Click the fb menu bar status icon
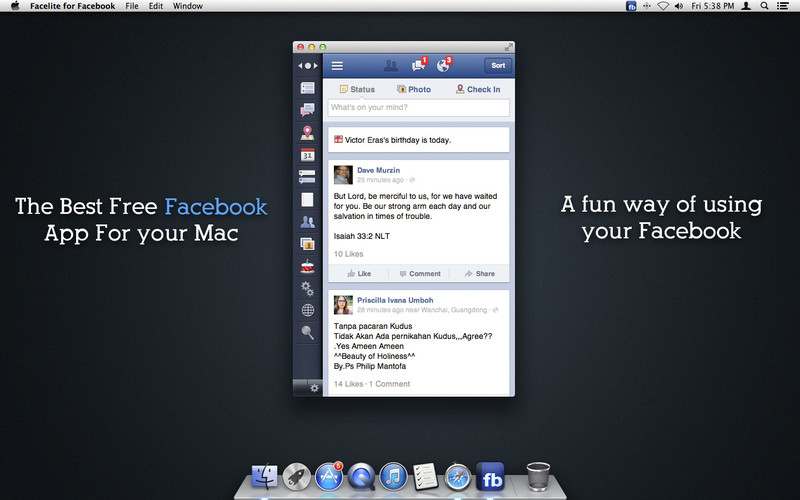This screenshot has width=800, height=500. tap(631, 6)
